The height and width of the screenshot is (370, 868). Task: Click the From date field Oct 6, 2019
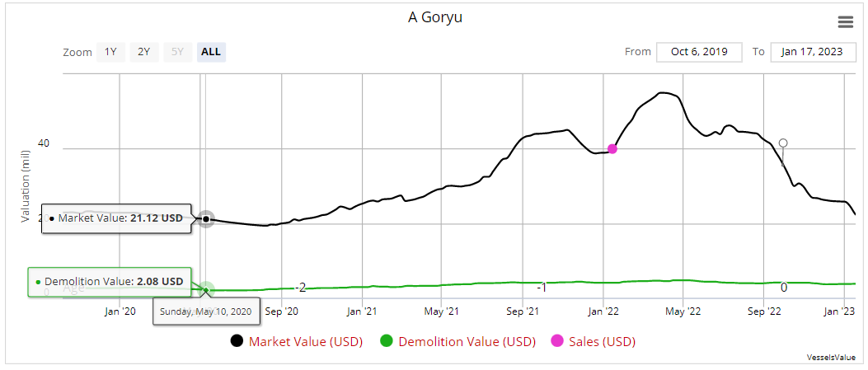click(x=699, y=52)
